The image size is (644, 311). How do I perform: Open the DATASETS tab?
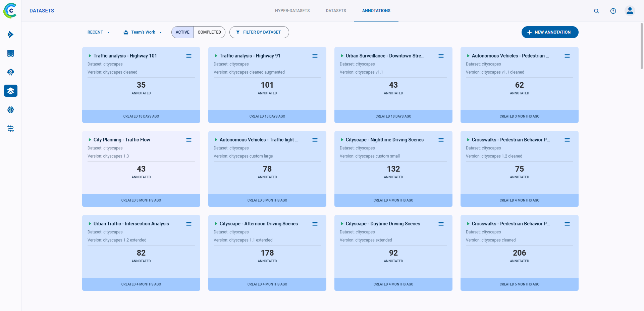point(336,11)
